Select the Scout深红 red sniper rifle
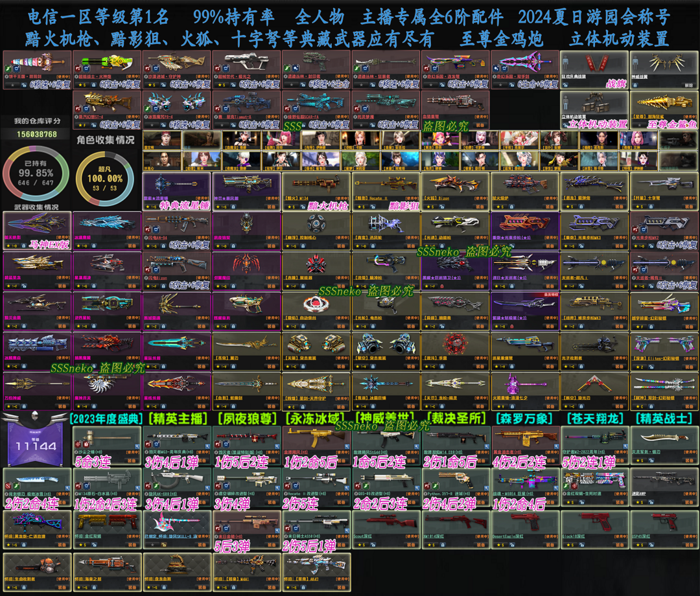Image resolution: width=700 pixels, height=596 pixels. tap(386, 529)
